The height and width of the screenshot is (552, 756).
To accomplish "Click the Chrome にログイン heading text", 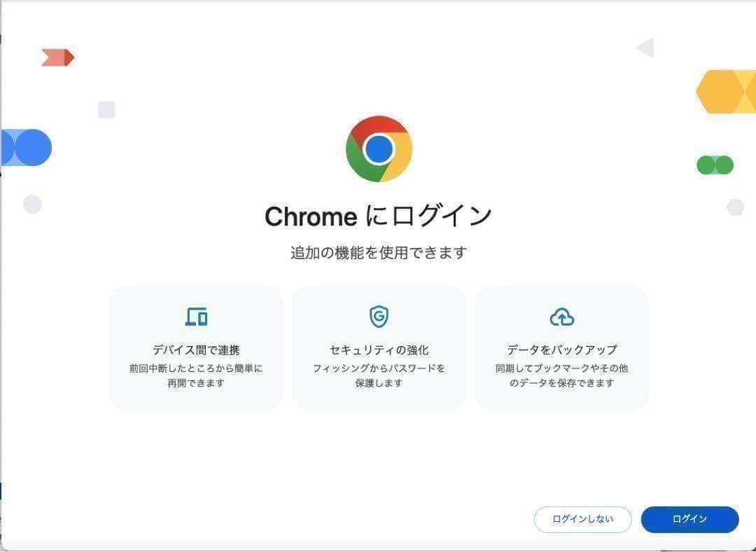I will click(378, 216).
